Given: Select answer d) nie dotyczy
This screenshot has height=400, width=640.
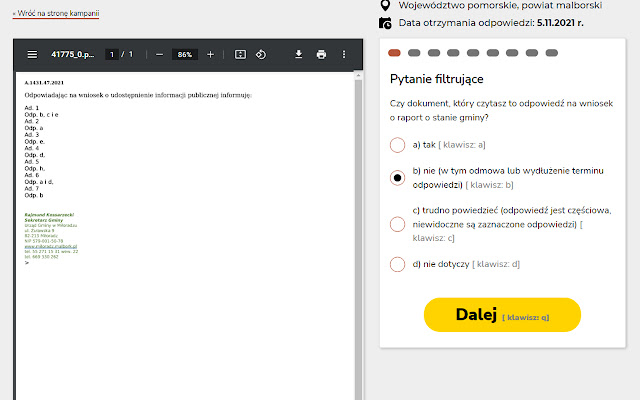Looking at the screenshot, I should [397, 264].
